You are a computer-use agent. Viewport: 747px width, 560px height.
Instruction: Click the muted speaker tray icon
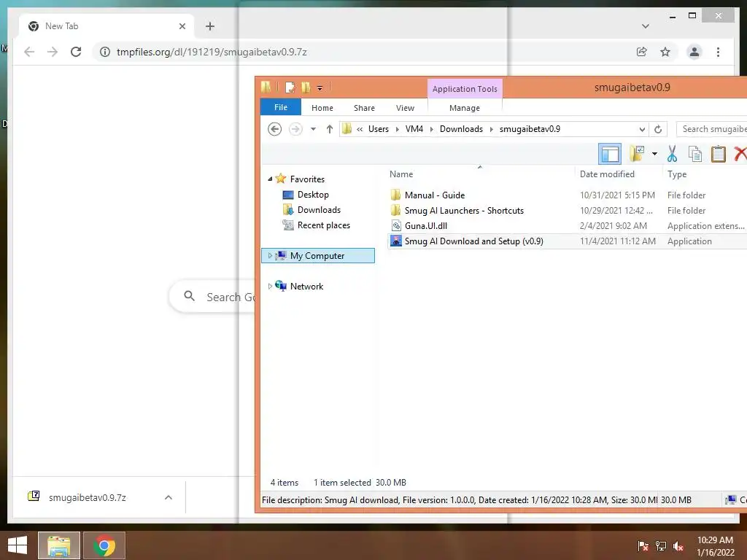click(x=678, y=546)
